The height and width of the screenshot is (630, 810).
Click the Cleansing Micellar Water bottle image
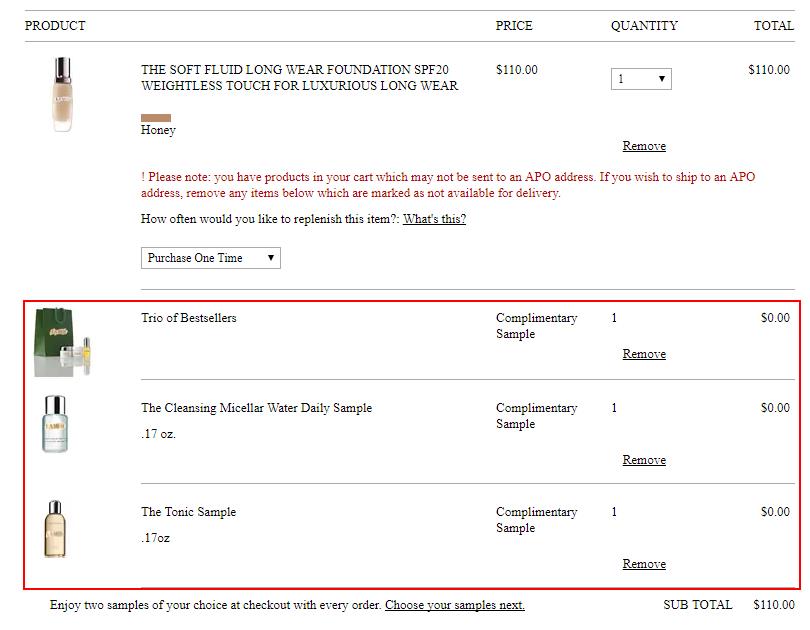(x=59, y=425)
